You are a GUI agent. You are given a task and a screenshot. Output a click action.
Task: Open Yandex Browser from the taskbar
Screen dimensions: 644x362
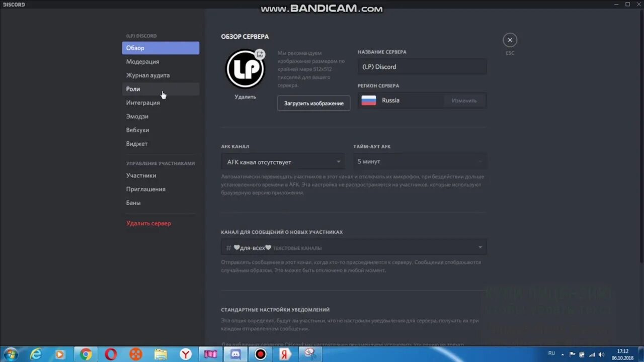point(186,354)
